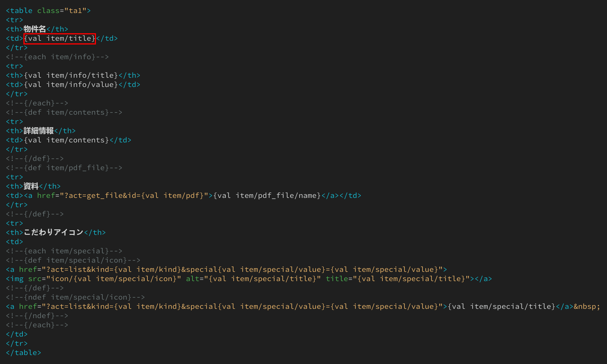607x364 pixels.
Task: Click the {def item/pdf_file} comment
Action: point(64,168)
